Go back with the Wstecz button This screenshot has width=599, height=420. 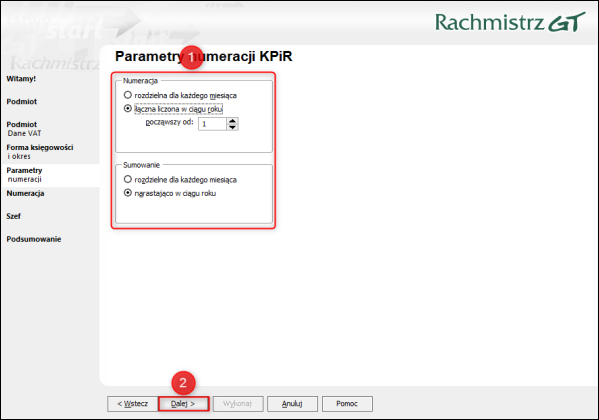point(133,404)
